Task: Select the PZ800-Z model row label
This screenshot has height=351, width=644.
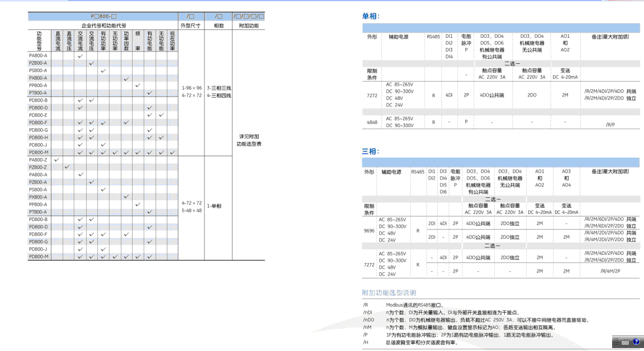Action: [x=39, y=167]
